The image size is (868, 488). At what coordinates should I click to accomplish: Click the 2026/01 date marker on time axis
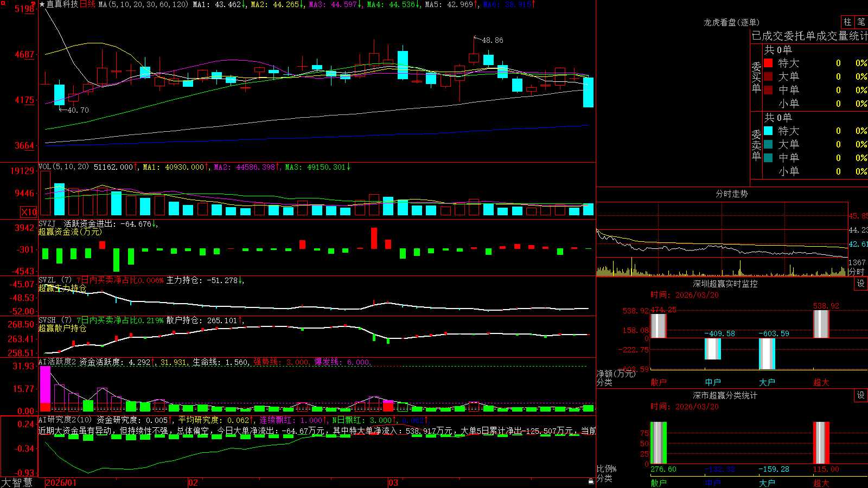click(61, 483)
